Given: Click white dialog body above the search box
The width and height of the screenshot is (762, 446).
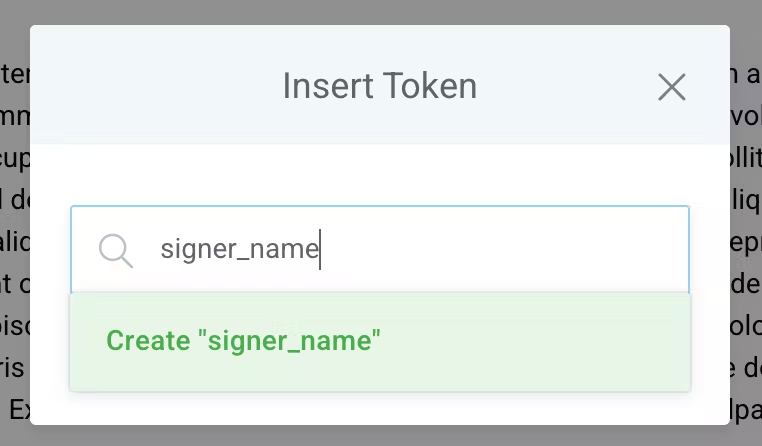Looking at the screenshot, I should [380, 175].
